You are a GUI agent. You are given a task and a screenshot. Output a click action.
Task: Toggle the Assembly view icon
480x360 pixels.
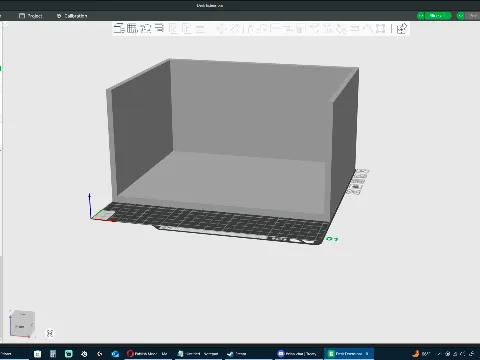tap(402, 29)
